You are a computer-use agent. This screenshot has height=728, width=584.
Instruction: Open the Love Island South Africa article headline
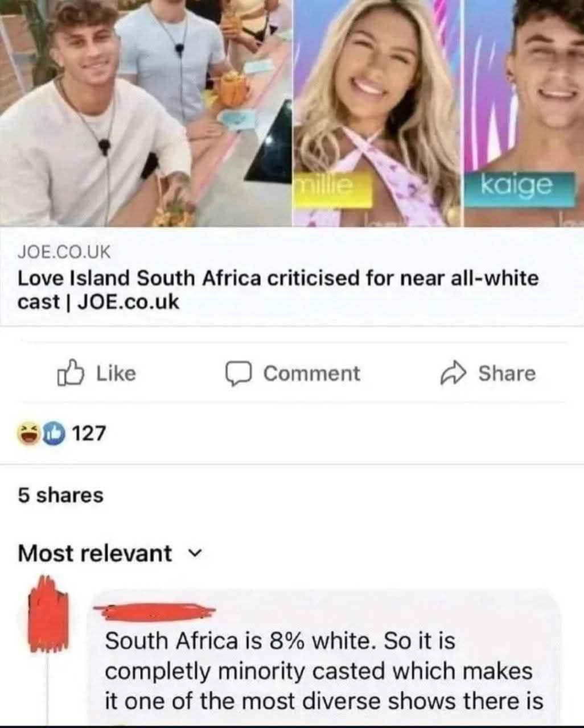(x=278, y=290)
